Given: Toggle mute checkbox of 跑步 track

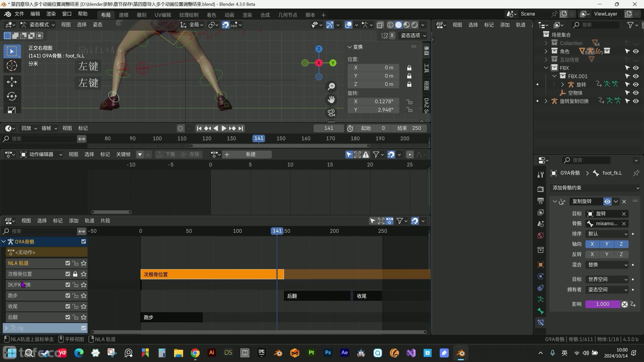Looking at the screenshot, I should pyautogui.click(x=68, y=296).
